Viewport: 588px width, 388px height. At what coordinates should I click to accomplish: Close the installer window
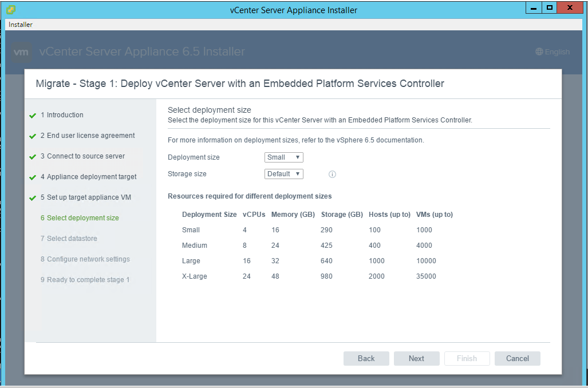point(570,7)
